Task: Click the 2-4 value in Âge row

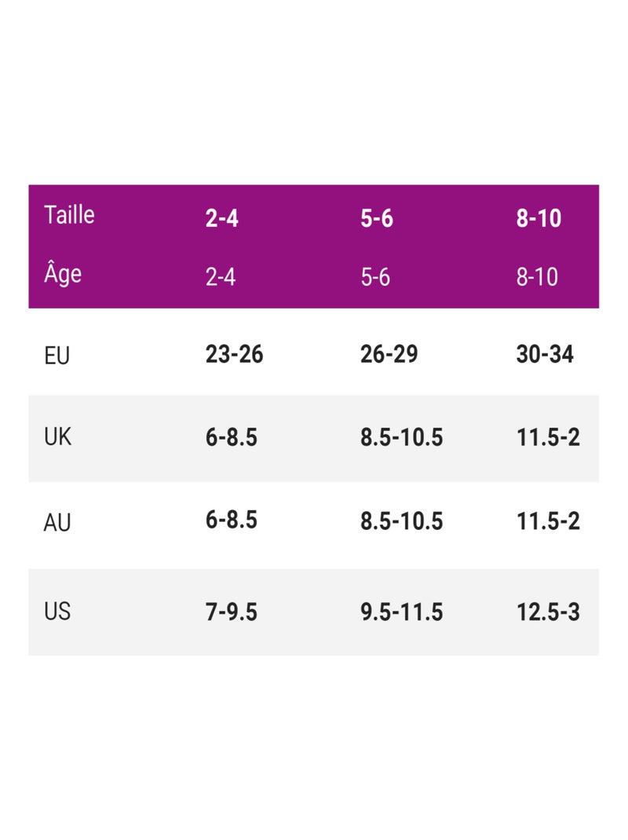Action: pyautogui.click(x=221, y=277)
